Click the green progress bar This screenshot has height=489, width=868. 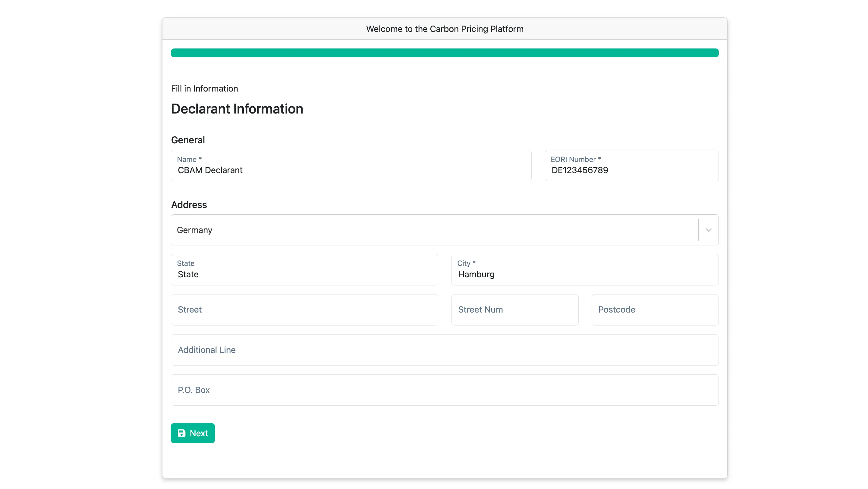(x=445, y=53)
